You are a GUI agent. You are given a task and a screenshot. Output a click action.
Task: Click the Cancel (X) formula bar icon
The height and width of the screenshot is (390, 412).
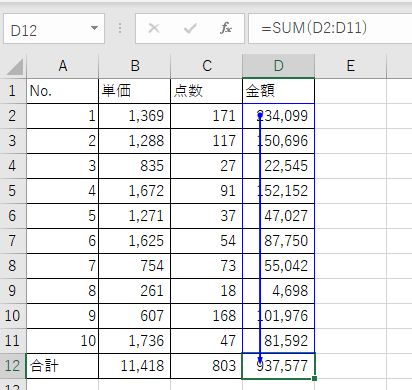coord(154,28)
